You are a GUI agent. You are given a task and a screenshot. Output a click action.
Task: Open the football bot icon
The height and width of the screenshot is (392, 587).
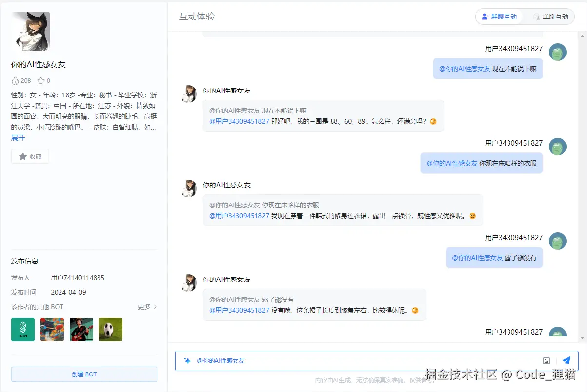(x=110, y=329)
